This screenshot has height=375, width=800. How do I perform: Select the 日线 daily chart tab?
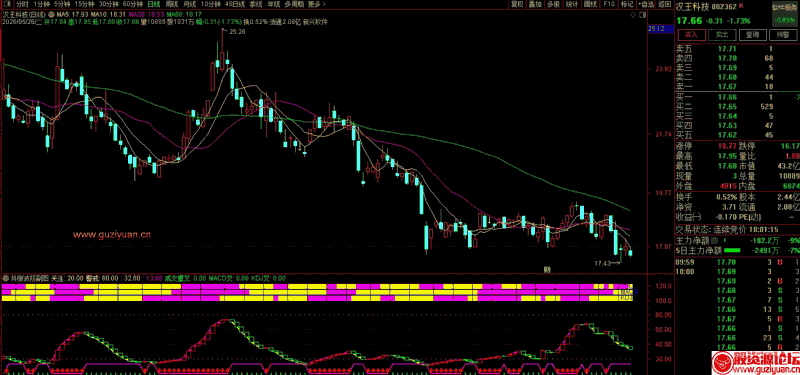(154, 4)
